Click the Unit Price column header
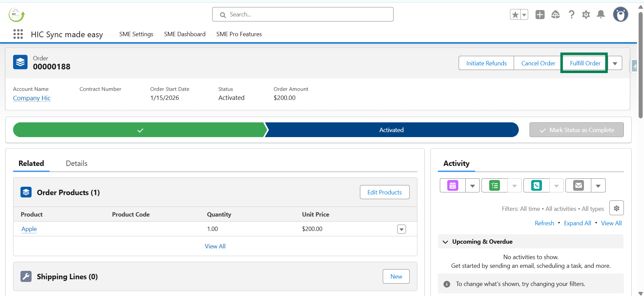Viewport: 644px width, 296px height. (316, 215)
